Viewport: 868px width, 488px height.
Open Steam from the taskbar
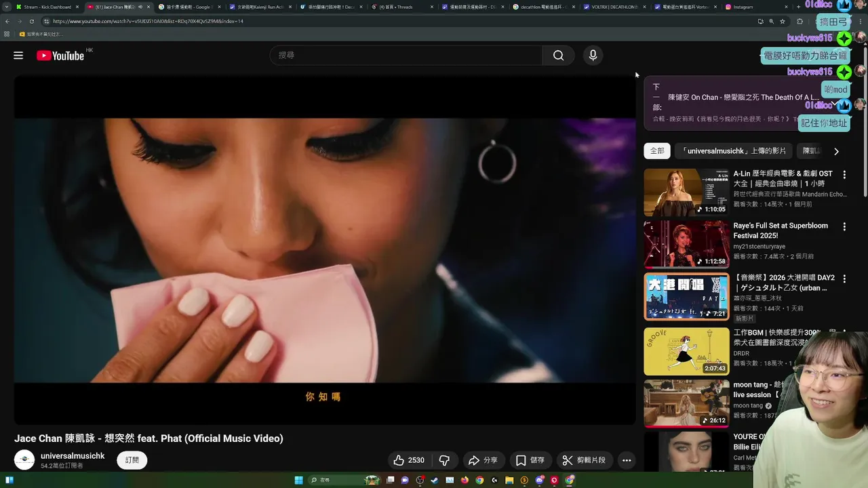[x=435, y=481]
